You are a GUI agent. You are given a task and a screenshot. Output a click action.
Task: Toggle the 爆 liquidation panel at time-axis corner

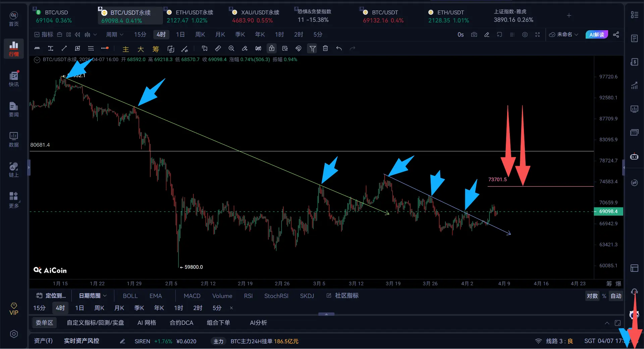coord(619,284)
